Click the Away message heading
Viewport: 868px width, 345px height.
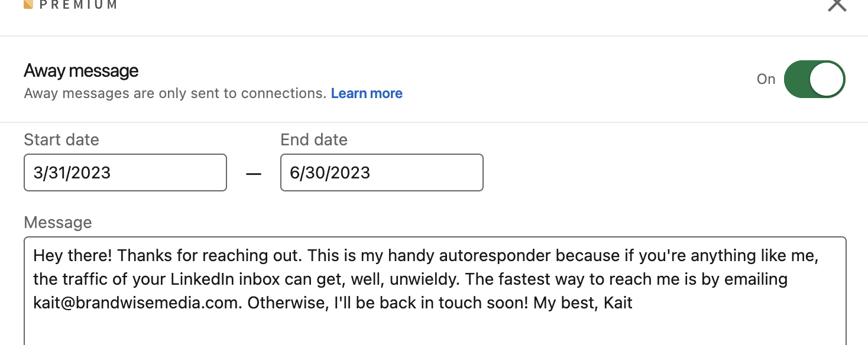pyautogui.click(x=81, y=71)
